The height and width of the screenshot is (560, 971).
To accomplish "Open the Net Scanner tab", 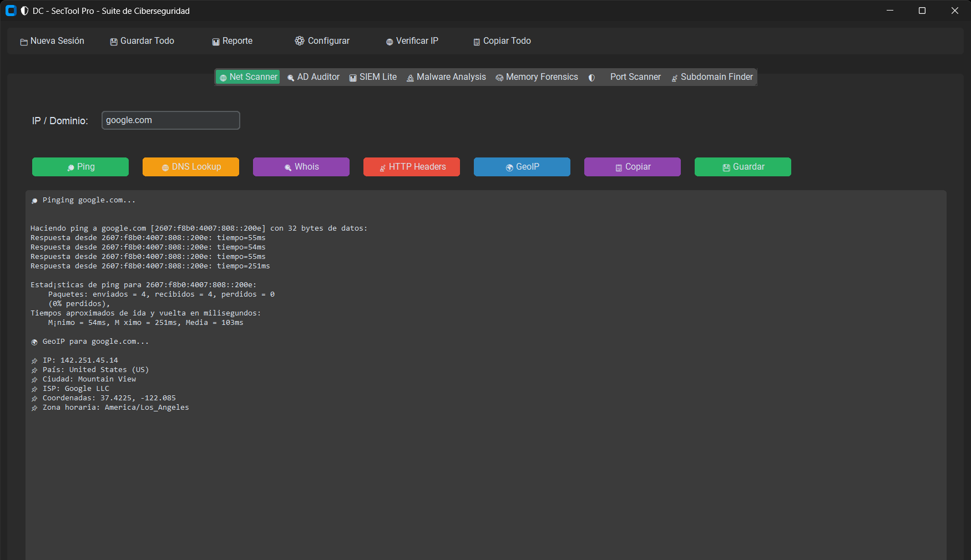I will [248, 77].
